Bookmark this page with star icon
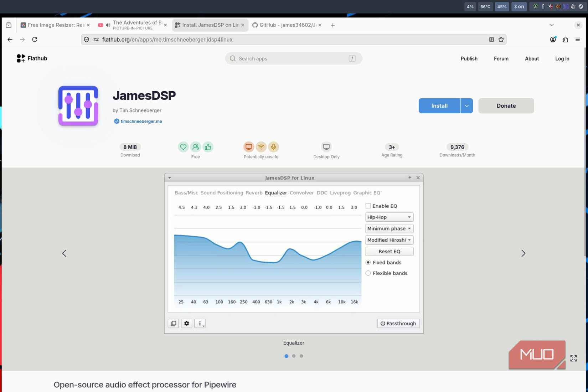588x392 pixels. click(501, 40)
